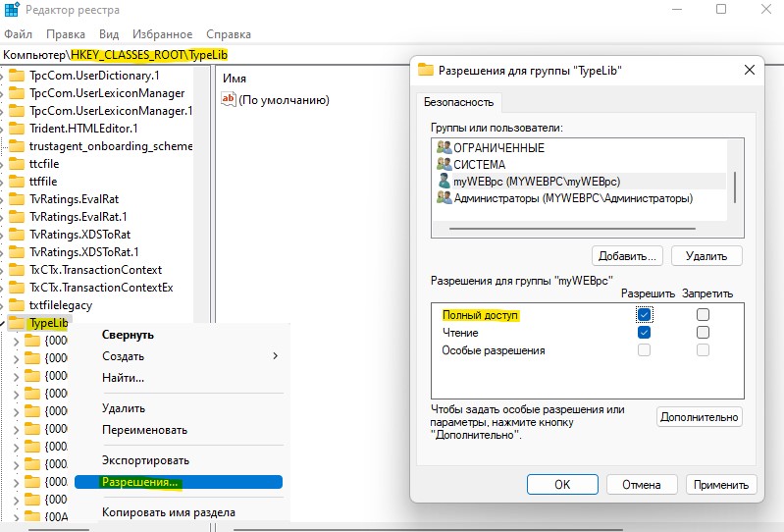Select the TvRatings.XDSToRat.1 key
This screenshot has height=532, width=784.
click(x=84, y=252)
